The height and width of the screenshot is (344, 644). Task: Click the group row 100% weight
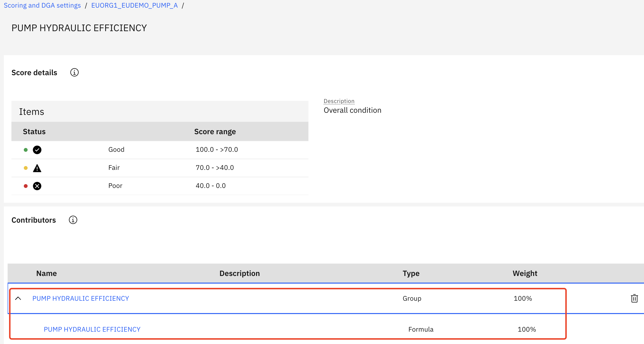tap(523, 298)
